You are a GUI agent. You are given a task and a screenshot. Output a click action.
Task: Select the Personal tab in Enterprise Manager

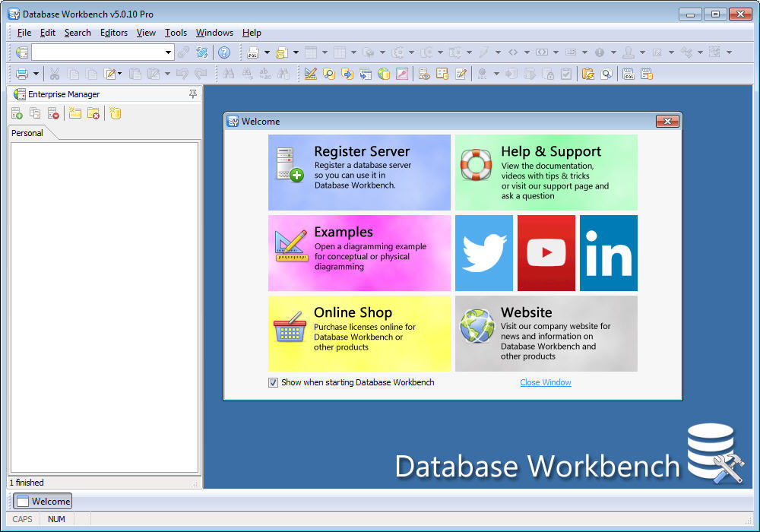tap(27, 133)
